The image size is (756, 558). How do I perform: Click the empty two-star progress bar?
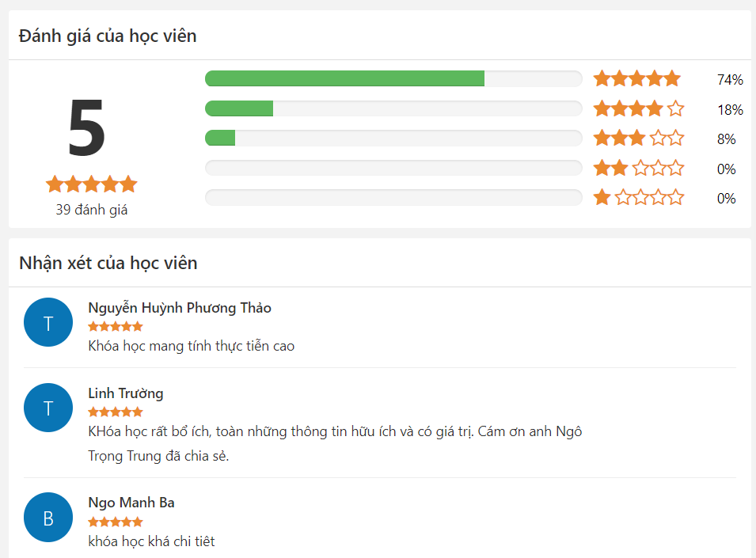point(393,168)
